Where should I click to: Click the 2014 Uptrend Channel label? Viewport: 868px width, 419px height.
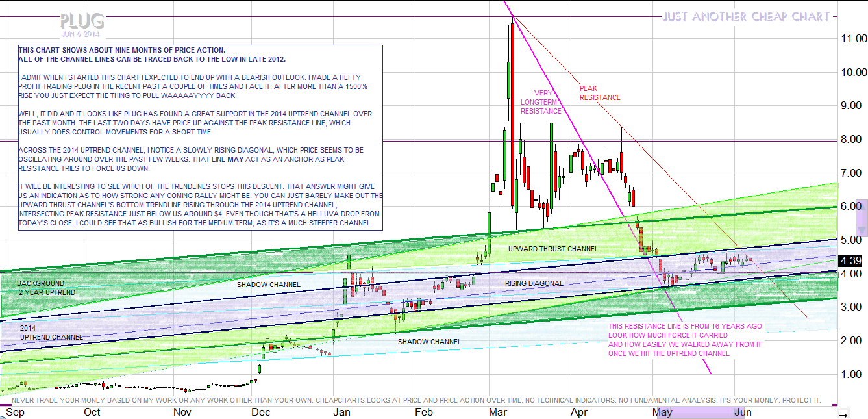coord(51,333)
